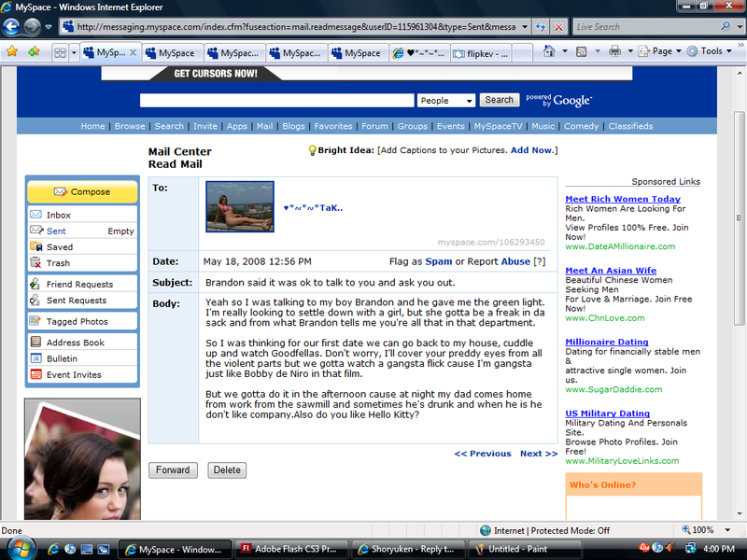
Task: Flag this message as Spam
Action: (439, 261)
